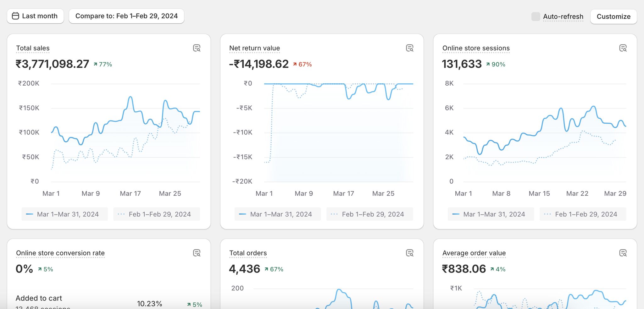
Task: Click the Customize button
Action: (x=613, y=17)
